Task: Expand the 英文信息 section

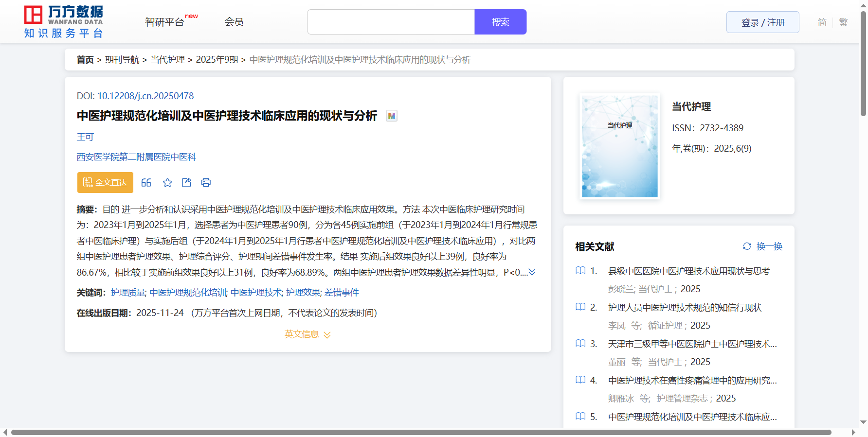Action: tap(307, 334)
